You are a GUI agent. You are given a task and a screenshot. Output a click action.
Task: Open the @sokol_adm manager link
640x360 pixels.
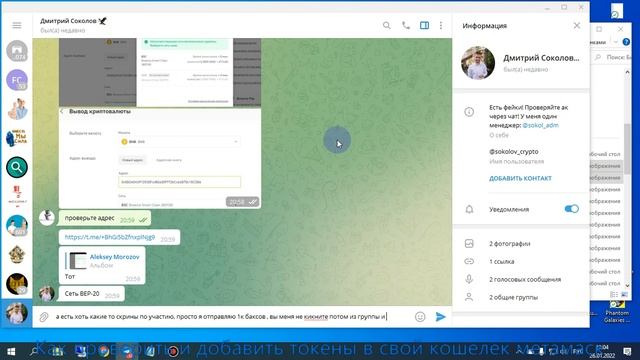click(540, 125)
